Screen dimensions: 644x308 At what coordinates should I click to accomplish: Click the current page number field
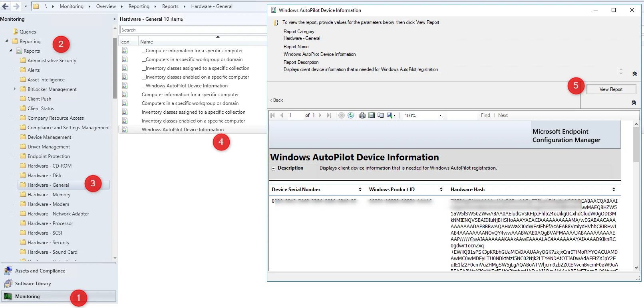295,115
